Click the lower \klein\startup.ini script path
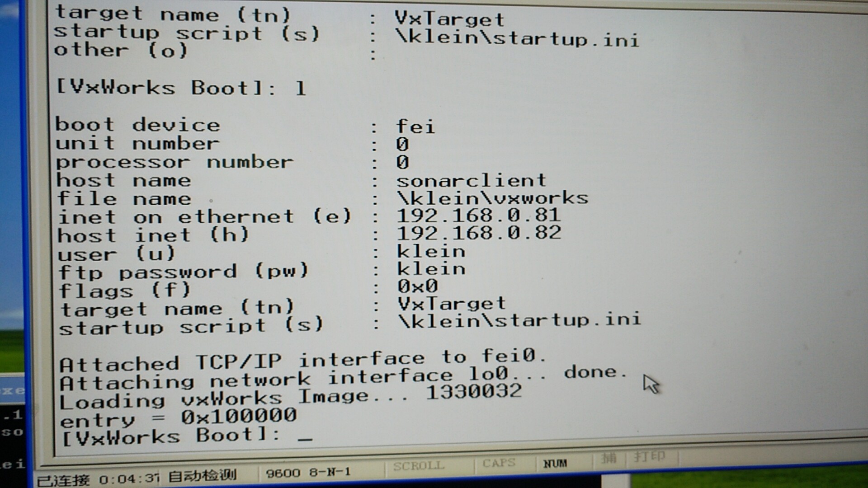868x488 pixels. pyautogui.click(x=519, y=320)
